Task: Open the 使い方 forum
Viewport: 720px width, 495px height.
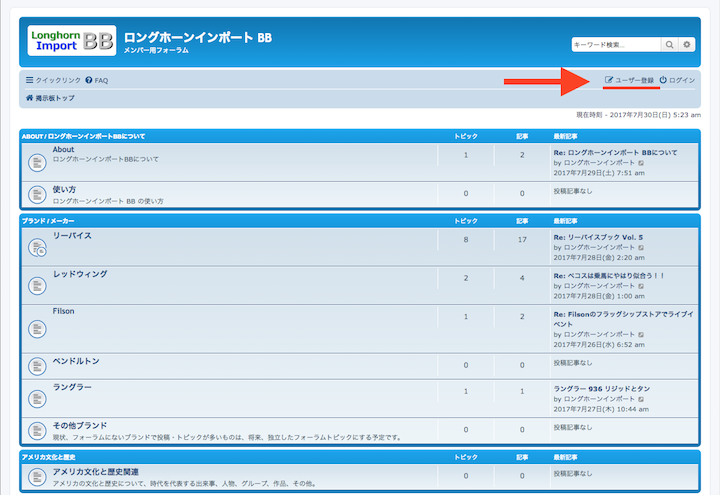Action: (x=64, y=189)
